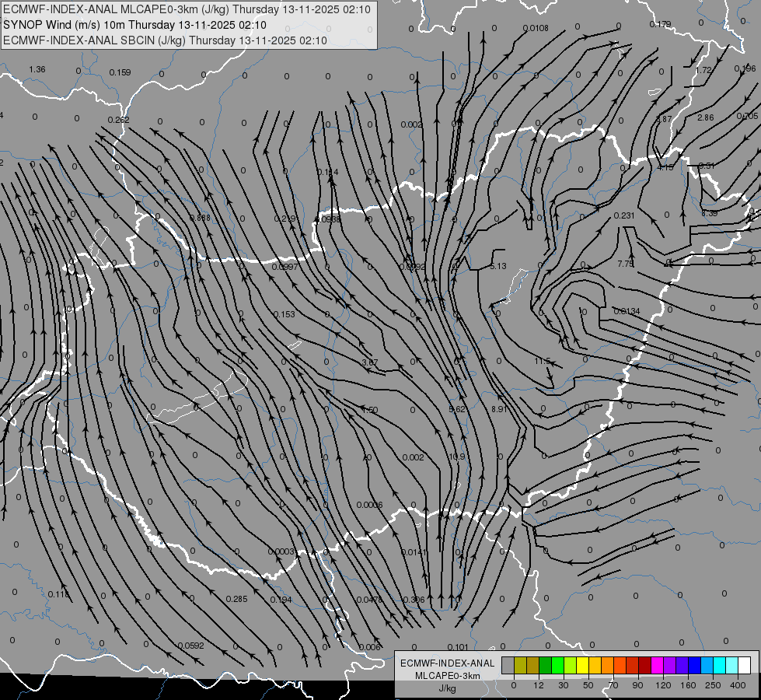Click the map value 8.39
The height and width of the screenshot is (700, 761).
tap(710, 213)
